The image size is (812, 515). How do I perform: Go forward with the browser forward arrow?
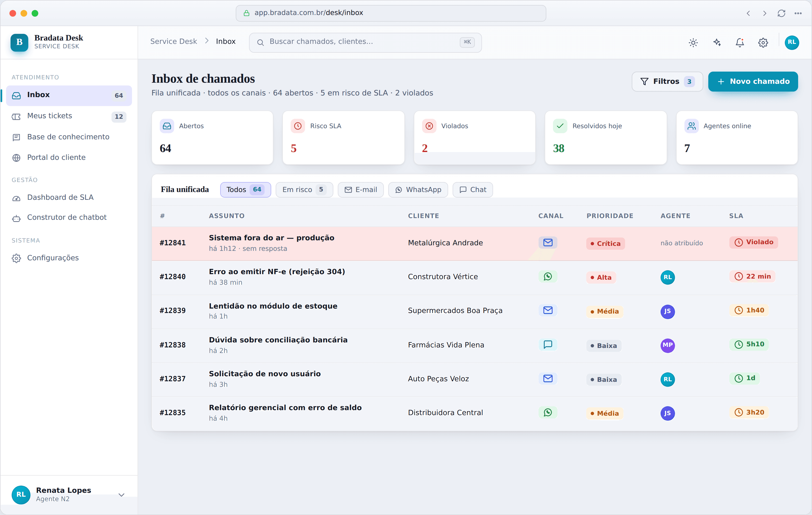tap(765, 13)
